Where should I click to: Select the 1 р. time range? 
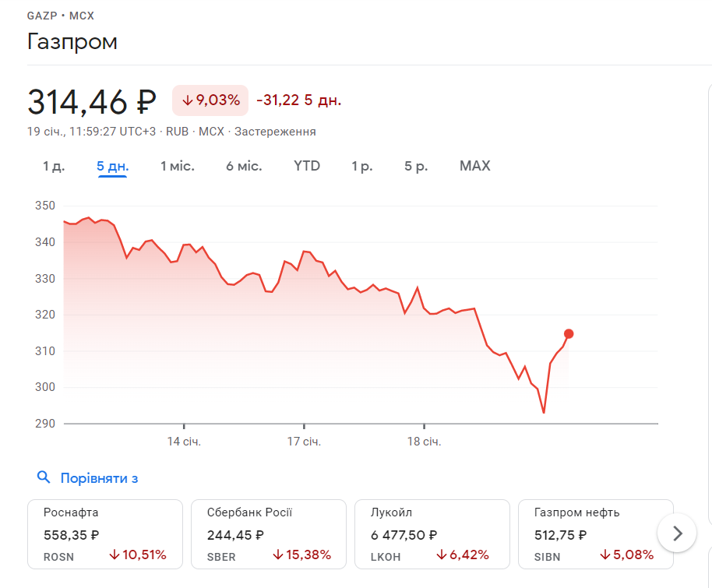(x=362, y=166)
